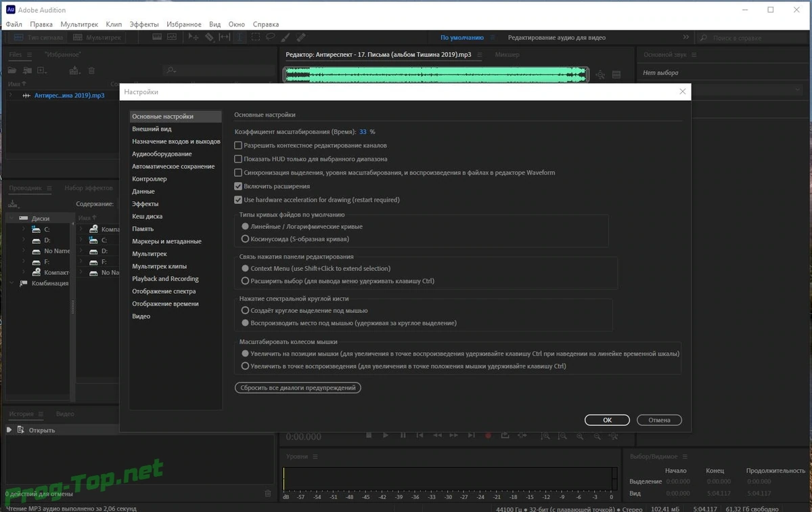
Task: Select the Lasso Selection tool
Action: [270, 37]
